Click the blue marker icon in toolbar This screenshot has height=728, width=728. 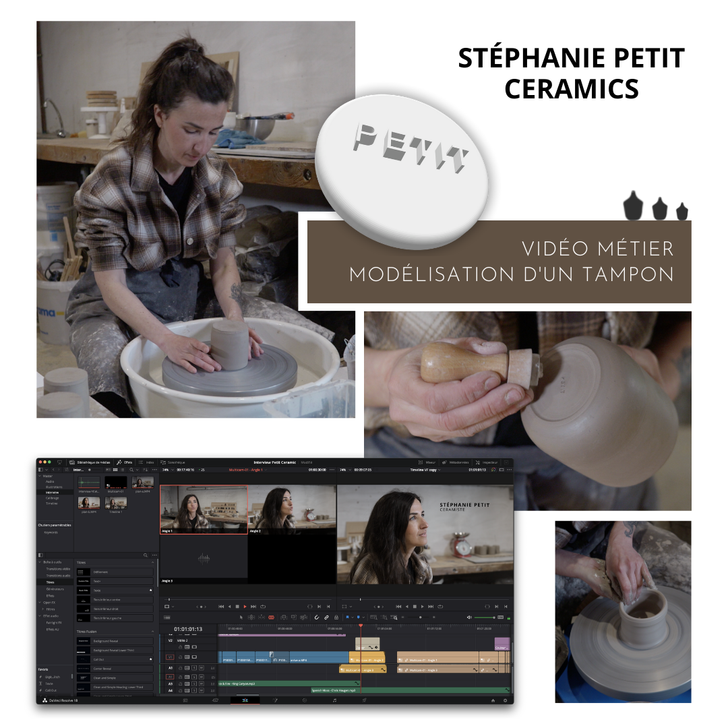click(x=359, y=617)
